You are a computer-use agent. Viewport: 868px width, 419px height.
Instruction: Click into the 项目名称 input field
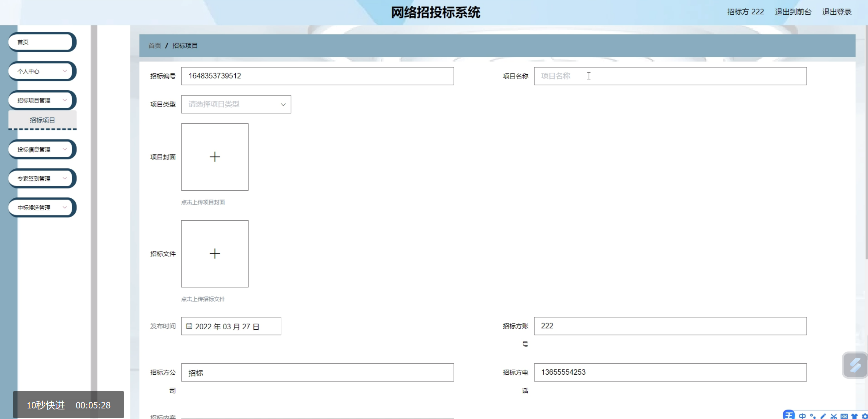click(670, 76)
